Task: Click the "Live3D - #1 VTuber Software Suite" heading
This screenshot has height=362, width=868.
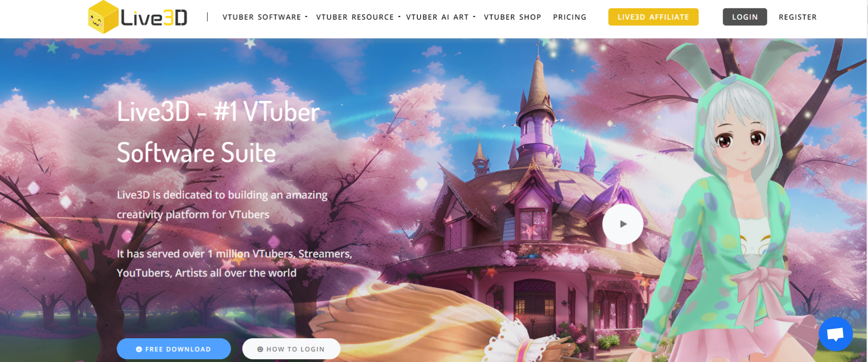Action: [x=218, y=132]
